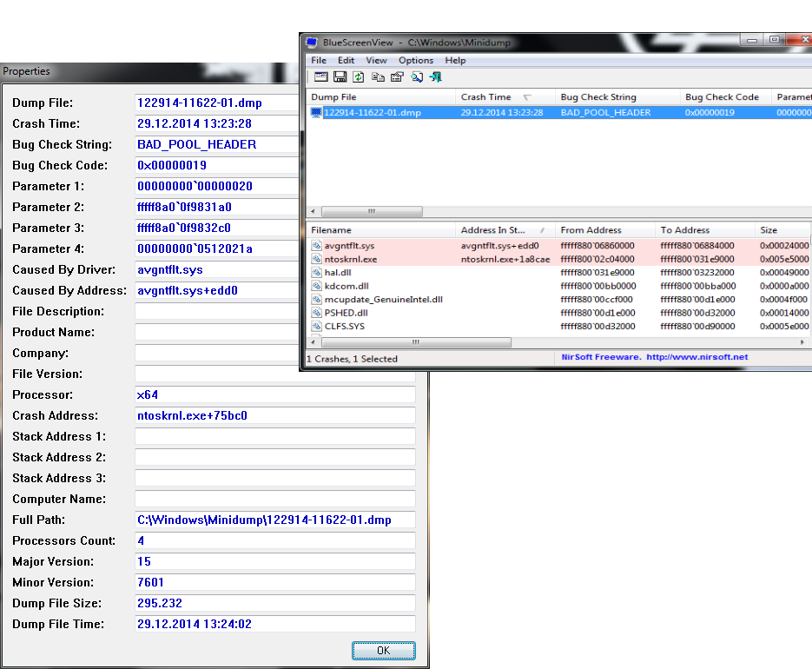Click the driver icon beside hal.dll
Image resolution: width=812 pixels, height=669 pixels.
pyautogui.click(x=316, y=273)
